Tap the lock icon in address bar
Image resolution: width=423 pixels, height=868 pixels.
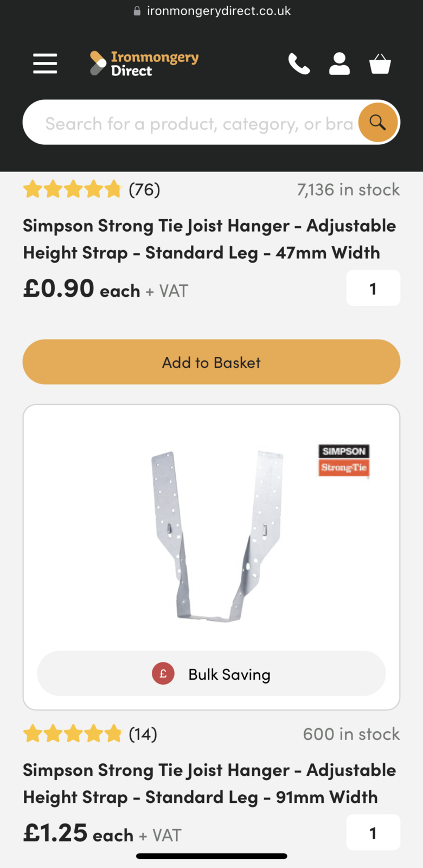[137, 11]
